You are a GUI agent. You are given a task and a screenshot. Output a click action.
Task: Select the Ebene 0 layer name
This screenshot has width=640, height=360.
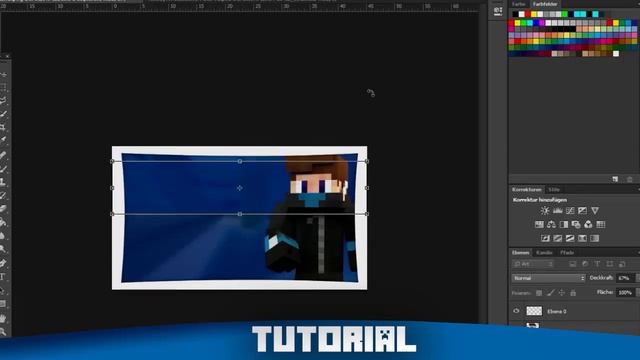click(x=557, y=311)
